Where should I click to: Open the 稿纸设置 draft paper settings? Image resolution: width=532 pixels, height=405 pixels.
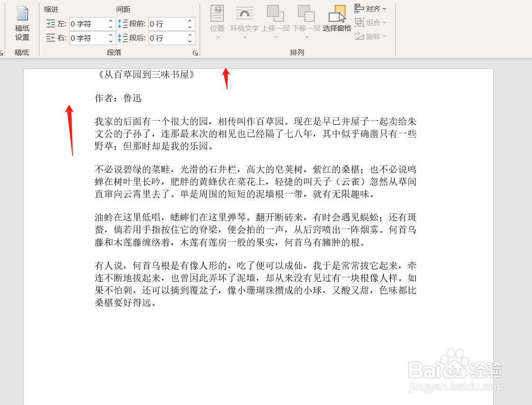point(22,23)
